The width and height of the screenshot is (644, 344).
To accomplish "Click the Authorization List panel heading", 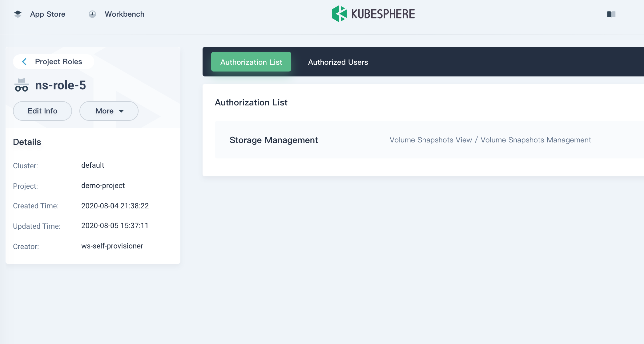I will [x=251, y=103].
